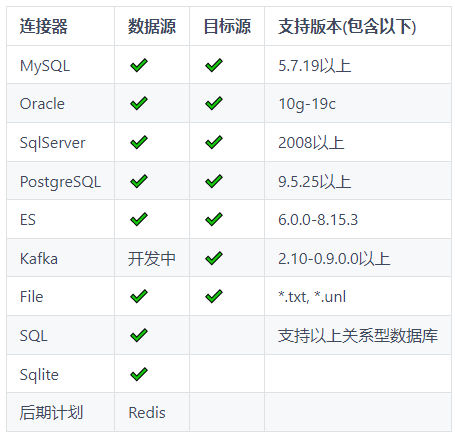Screen dimensions: 455x436
Task: Select the 数据源 column header
Action: [152, 26]
